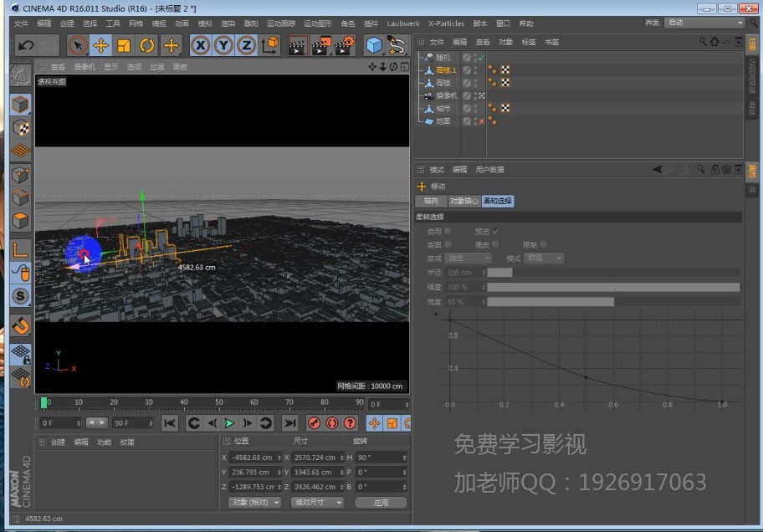Adjust the 强度 strength slider
The height and width of the screenshot is (532, 763).
613,287
